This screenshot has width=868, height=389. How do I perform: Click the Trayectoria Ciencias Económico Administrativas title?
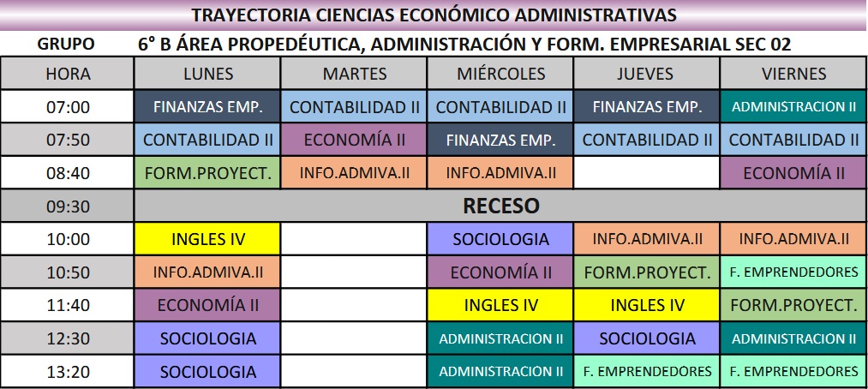(434, 15)
